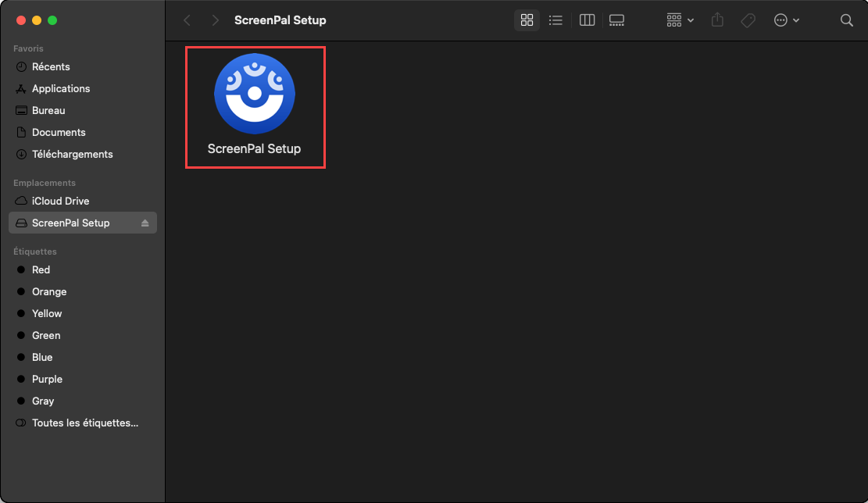Switch to icon grid view
The width and height of the screenshot is (868, 503).
pyautogui.click(x=527, y=20)
